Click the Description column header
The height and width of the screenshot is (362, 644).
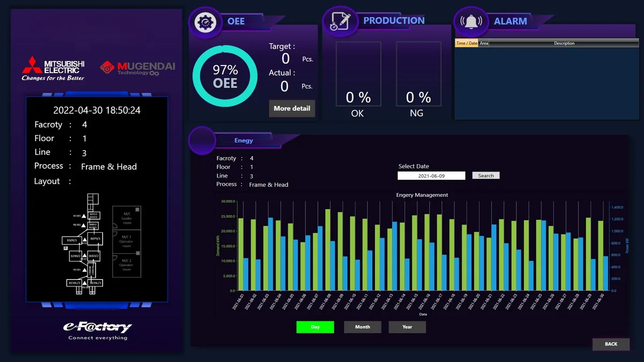[564, 43]
